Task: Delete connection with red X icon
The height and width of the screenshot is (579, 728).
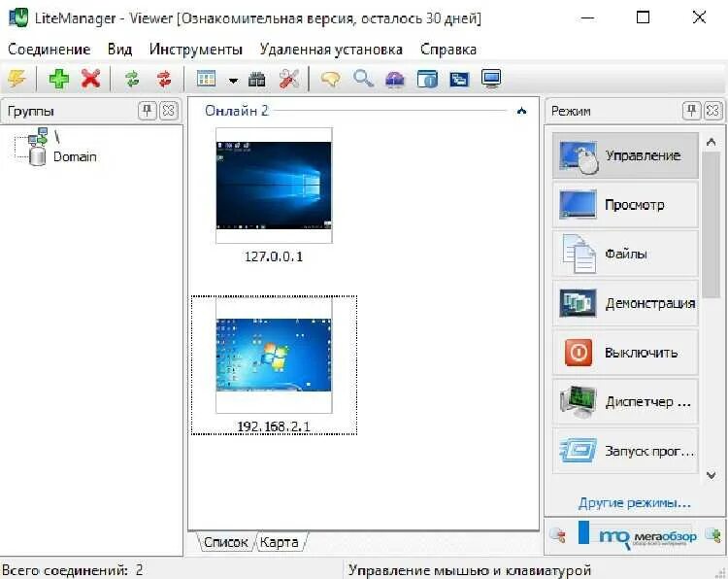Action: click(91, 79)
